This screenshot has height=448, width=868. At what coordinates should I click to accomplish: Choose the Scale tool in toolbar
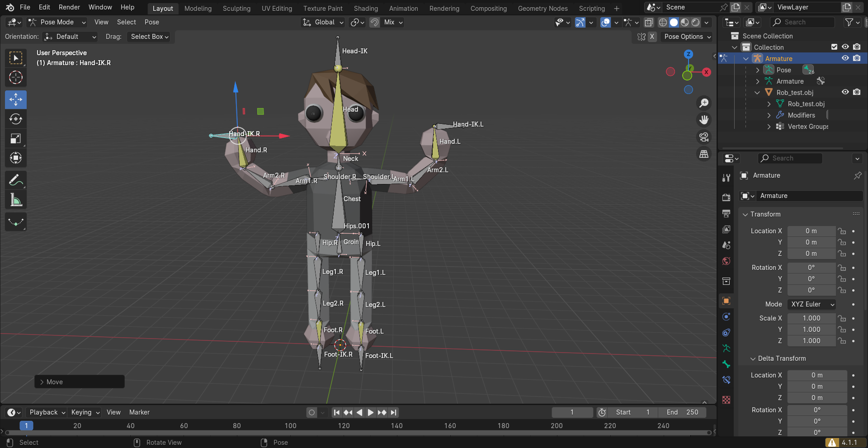[x=16, y=138]
